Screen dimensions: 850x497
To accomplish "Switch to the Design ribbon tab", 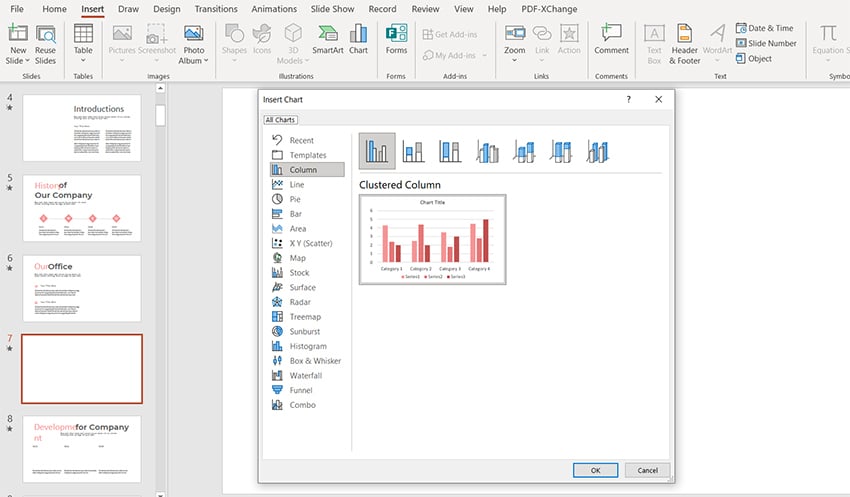I will (167, 9).
